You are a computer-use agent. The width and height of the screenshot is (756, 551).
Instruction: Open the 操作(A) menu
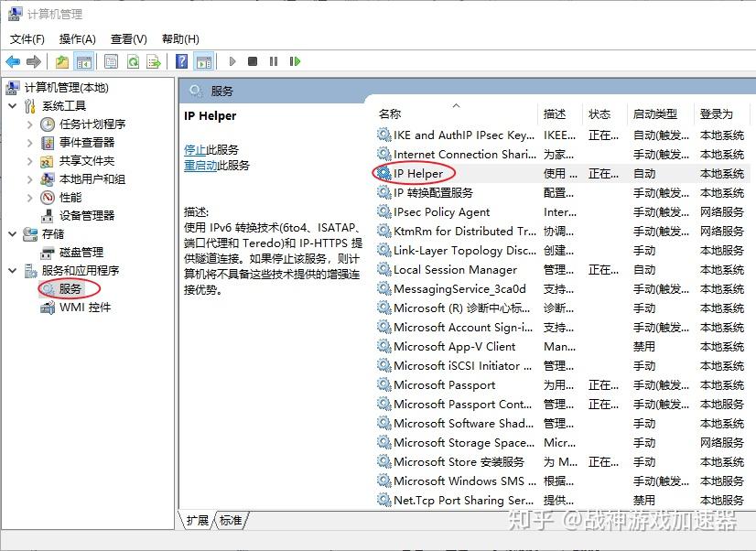pos(77,39)
